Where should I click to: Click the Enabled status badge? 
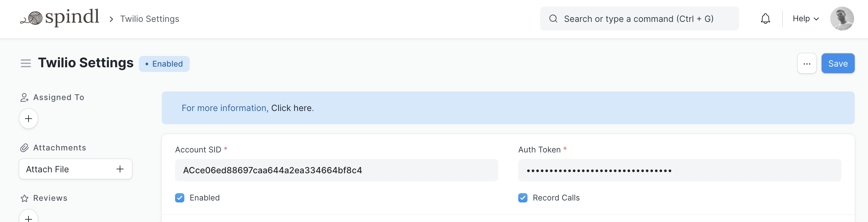pyautogui.click(x=164, y=64)
